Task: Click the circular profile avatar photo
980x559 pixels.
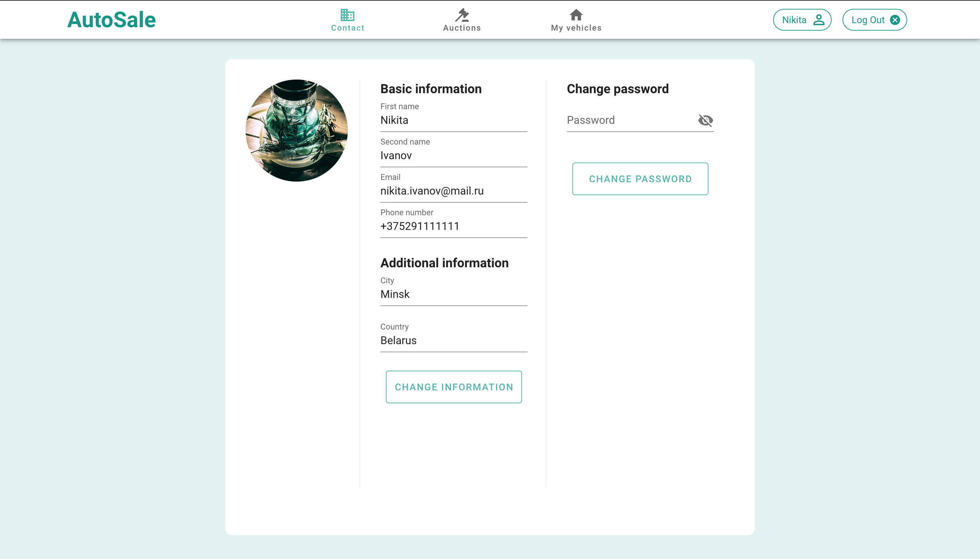Action: (x=297, y=131)
